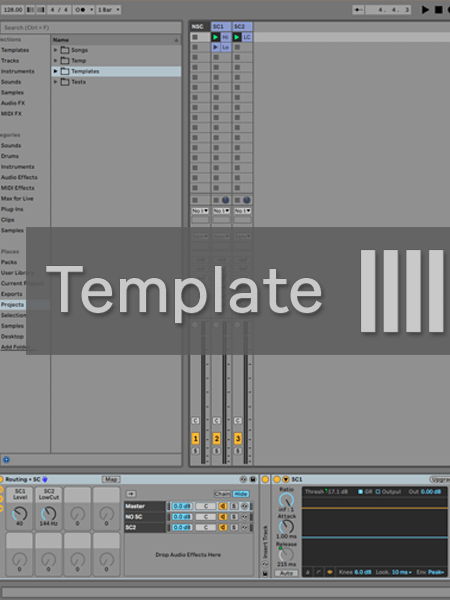
Task: Click the metronome icon in the top bar
Action: click(x=80, y=10)
